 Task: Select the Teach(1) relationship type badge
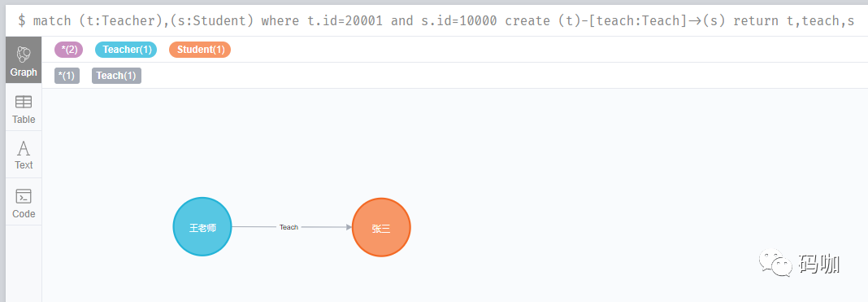click(117, 76)
